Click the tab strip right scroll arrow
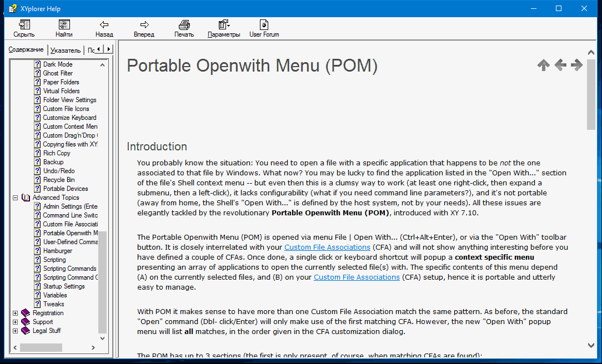This screenshot has height=364, width=602. [108, 49]
